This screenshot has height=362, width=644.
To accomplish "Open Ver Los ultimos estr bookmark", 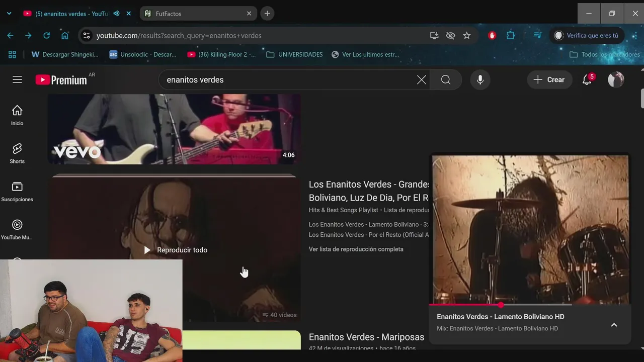I will (x=365, y=54).
